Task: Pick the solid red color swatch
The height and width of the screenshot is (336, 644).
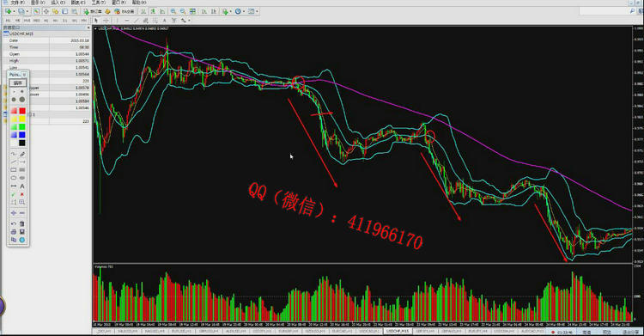Action: point(22,111)
